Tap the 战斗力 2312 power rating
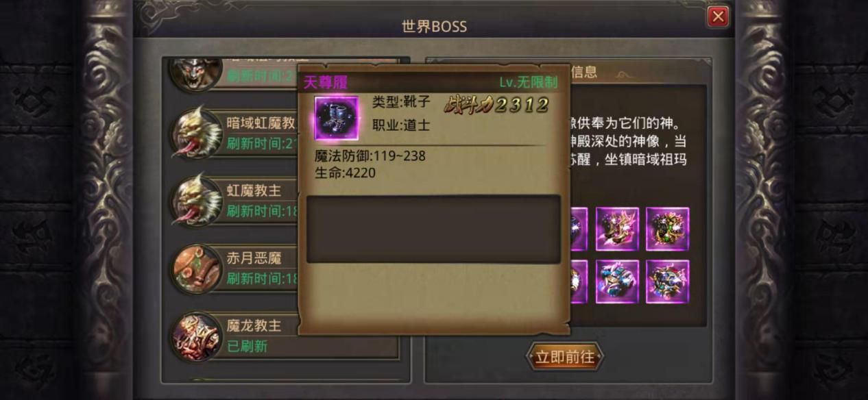The height and width of the screenshot is (400, 868). coord(496,105)
